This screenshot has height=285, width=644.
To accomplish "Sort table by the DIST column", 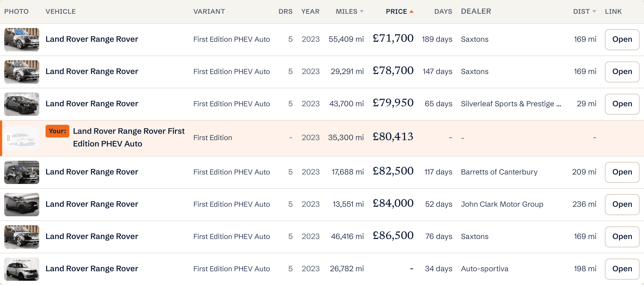I will tap(584, 11).
